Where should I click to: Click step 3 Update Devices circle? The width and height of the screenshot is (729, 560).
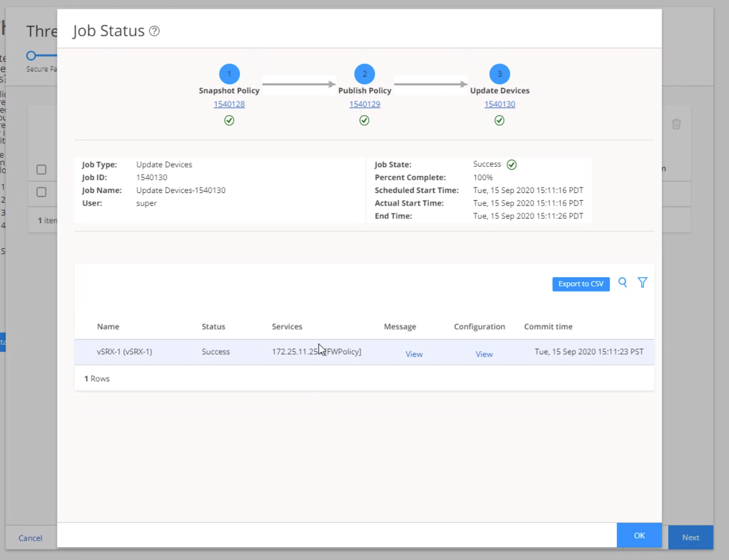(500, 74)
